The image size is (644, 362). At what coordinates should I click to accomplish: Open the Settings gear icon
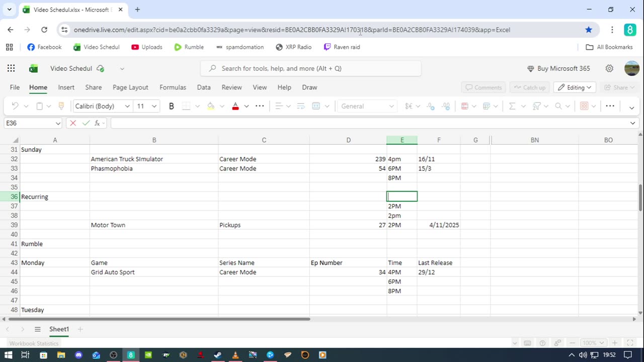(x=609, y=68)
